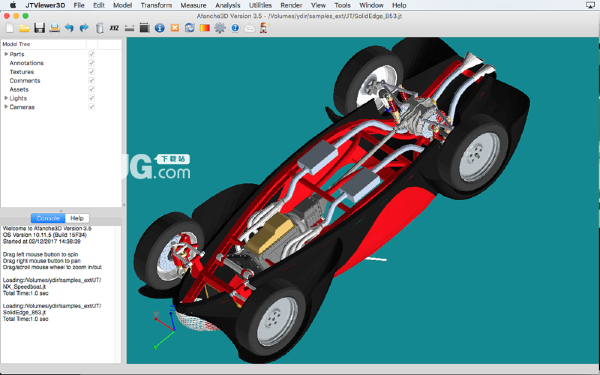Screen dimensions: 600x375
Task: Click the Print toolbar icon
Action: [x=54, y=28]
